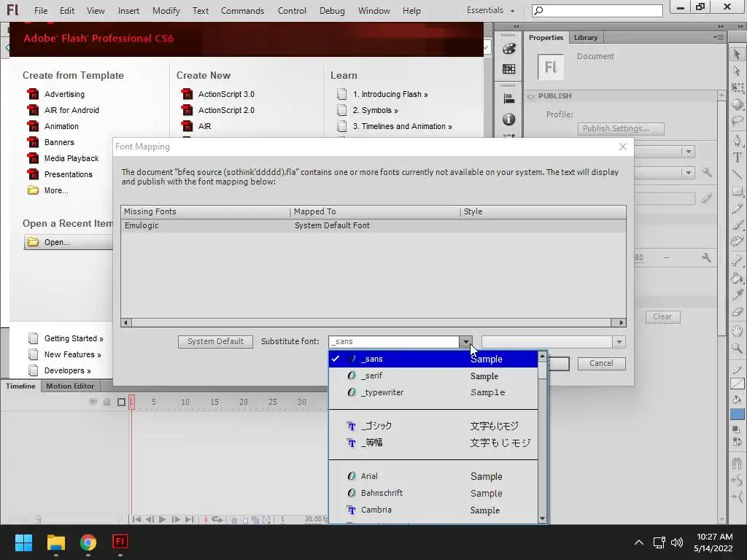Select the Hand tool

(x=737, y=331)
